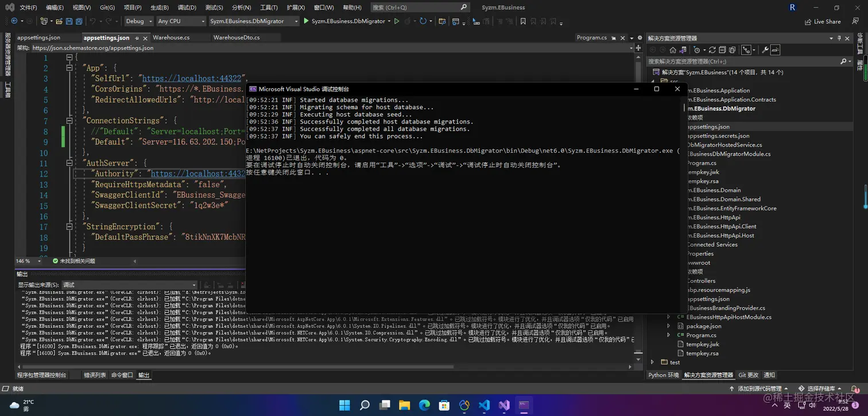Image resolution: width=868 pixels, height=416 pixels.
Task: Switch to the Python 环境 tab
Action: pos(664,375)
